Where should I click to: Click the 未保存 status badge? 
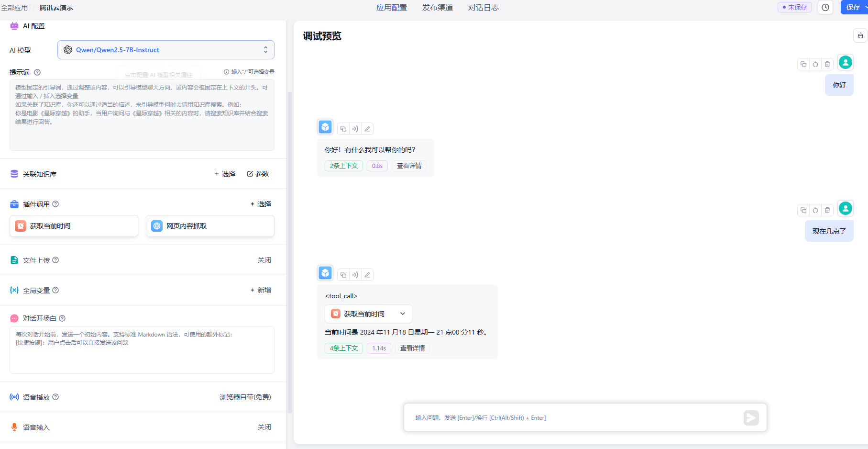click(x=795, y=7)
